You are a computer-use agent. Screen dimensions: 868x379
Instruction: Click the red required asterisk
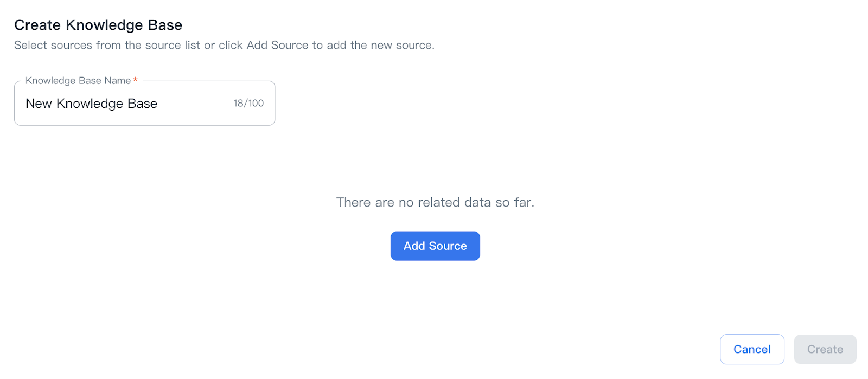coord(134,80)
